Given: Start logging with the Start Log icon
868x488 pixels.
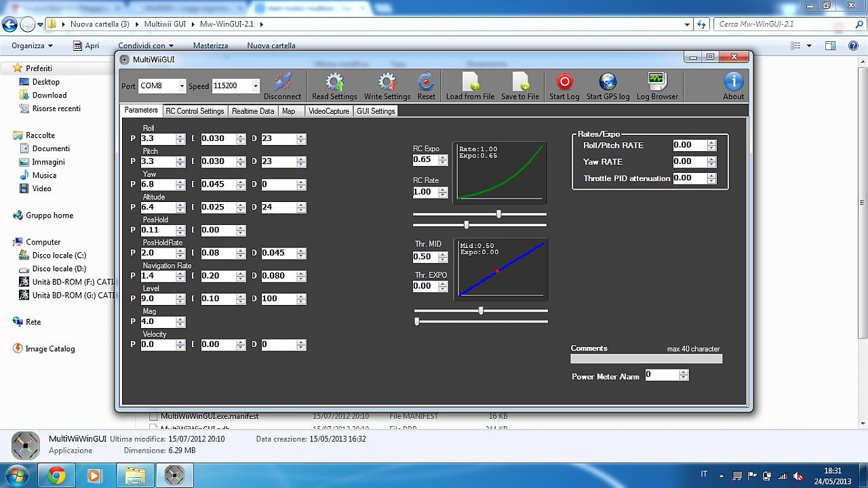Looking at the screenshot, I should 564,82.
